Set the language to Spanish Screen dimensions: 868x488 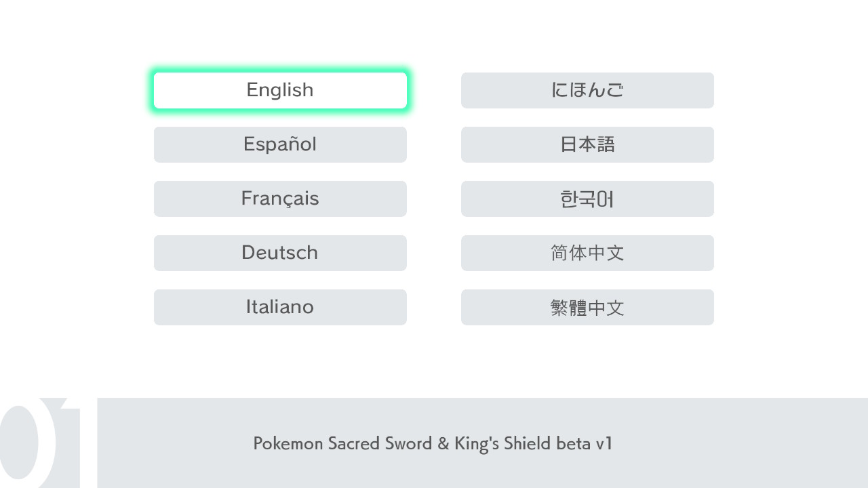point(280,144)
